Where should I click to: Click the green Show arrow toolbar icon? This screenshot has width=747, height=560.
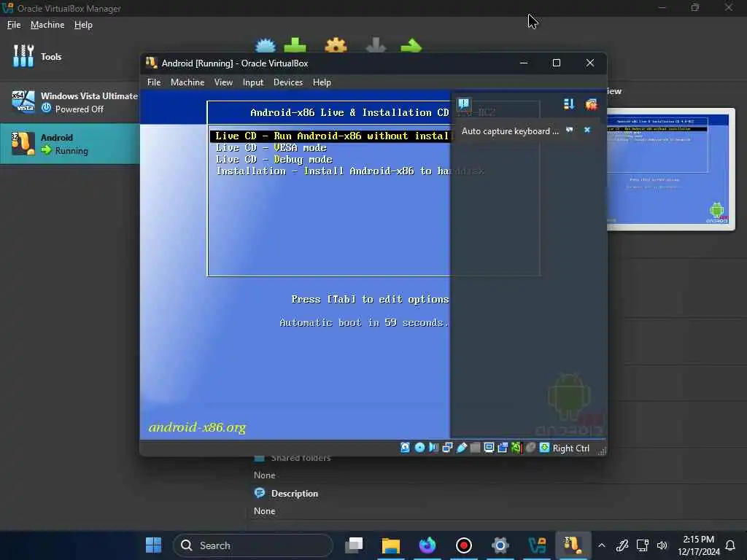pyautogui.click(x=411, y=46)
